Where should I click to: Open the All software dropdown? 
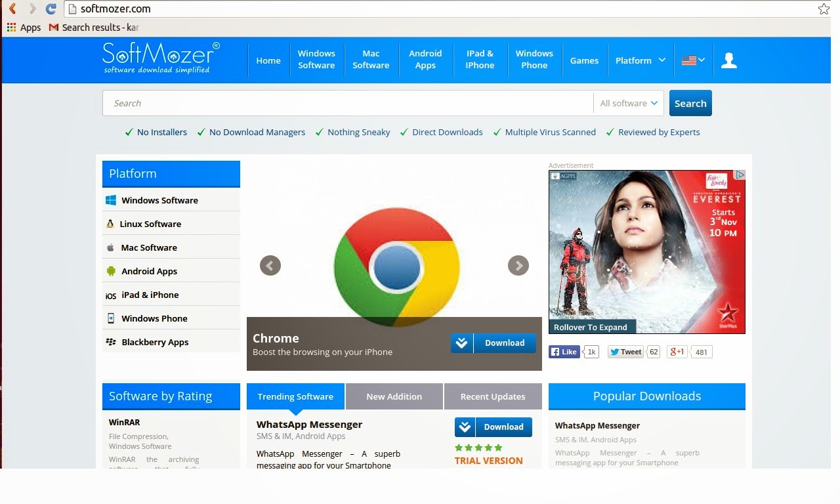(628, 103)
